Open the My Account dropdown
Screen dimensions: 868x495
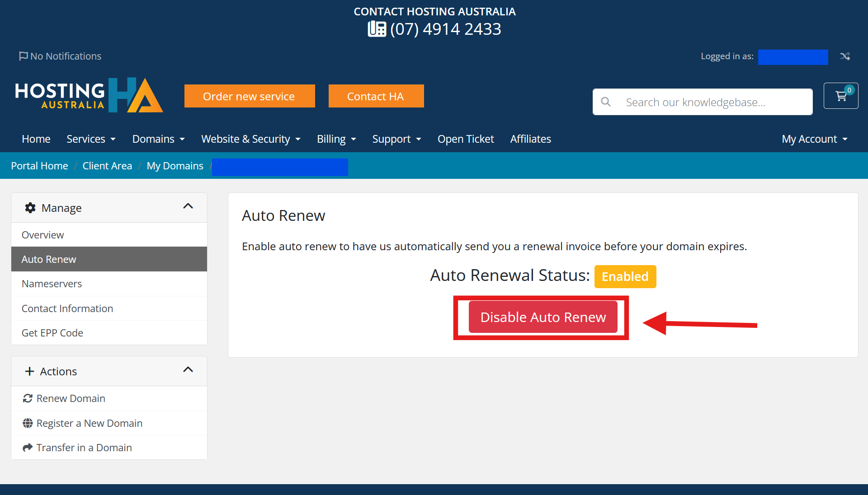point(815,139)
